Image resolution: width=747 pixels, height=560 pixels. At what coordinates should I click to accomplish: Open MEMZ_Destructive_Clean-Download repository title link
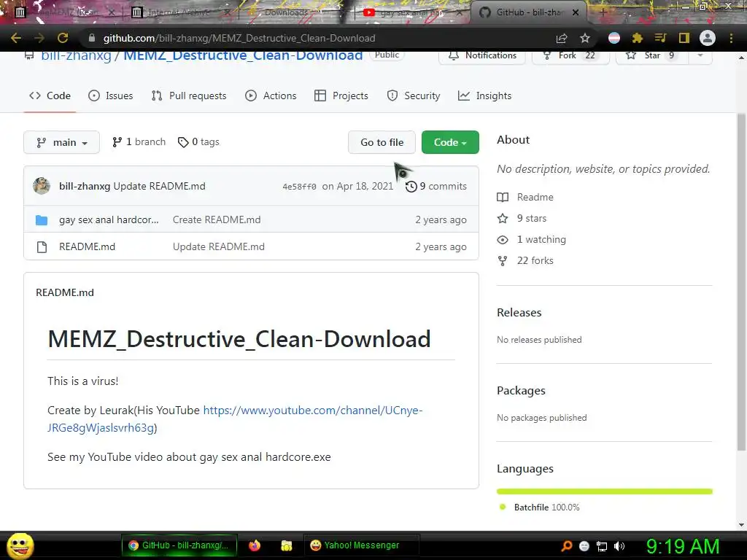click(243, 55)
